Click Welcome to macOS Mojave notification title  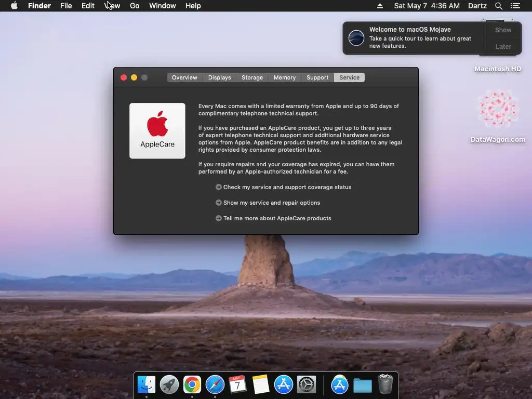coord(410,30)
